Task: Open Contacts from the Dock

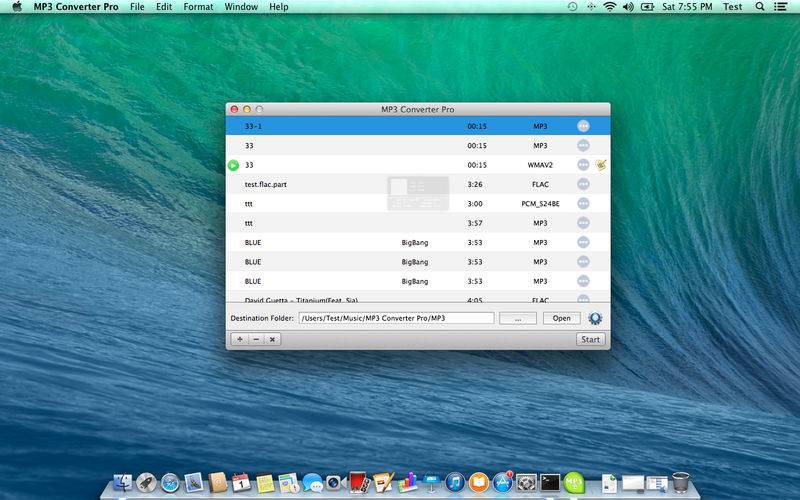Action: click(218, 482)
